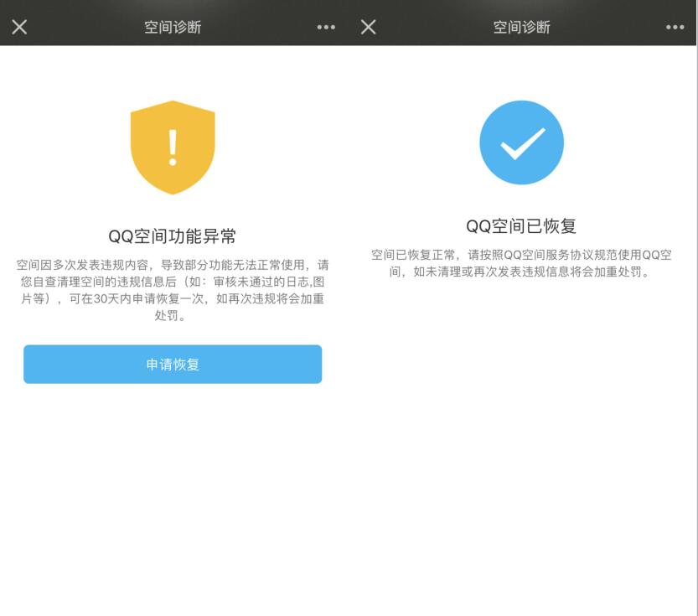Tap the blue checkmark circle icon
The height and width of the screenshot is (616, 698).
[522, 142]
